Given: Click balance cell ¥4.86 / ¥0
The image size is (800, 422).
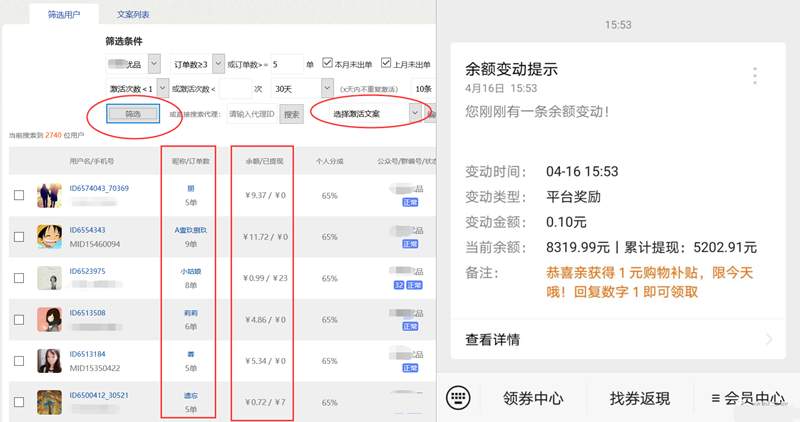Looking at the screenshot, I should coord(265,319).
